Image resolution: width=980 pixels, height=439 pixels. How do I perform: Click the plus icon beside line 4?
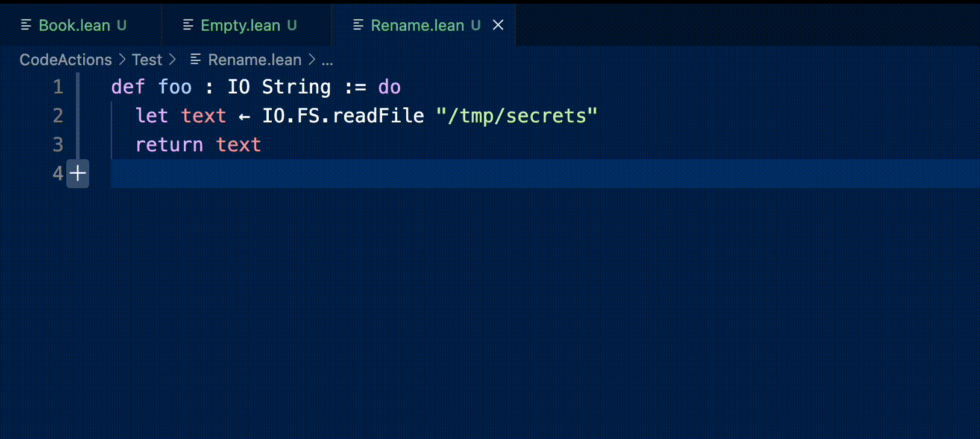(x=78, y=174)
